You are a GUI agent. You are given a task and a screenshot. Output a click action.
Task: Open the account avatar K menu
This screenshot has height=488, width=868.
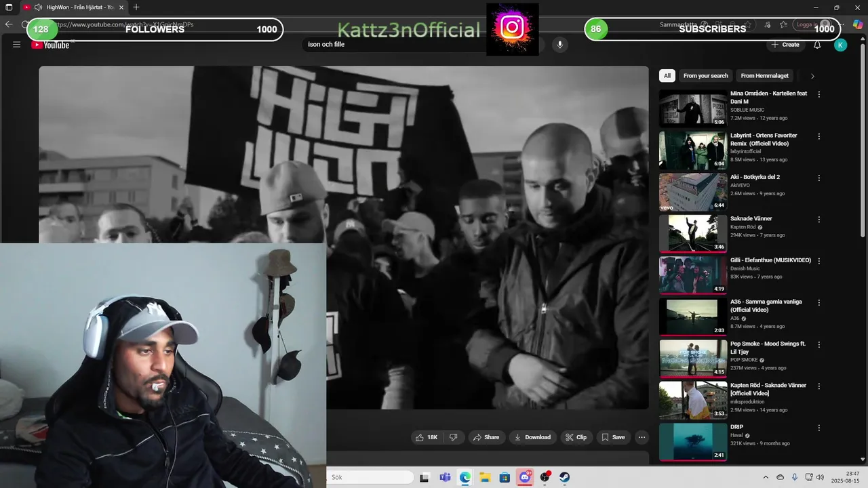[840, 45]
